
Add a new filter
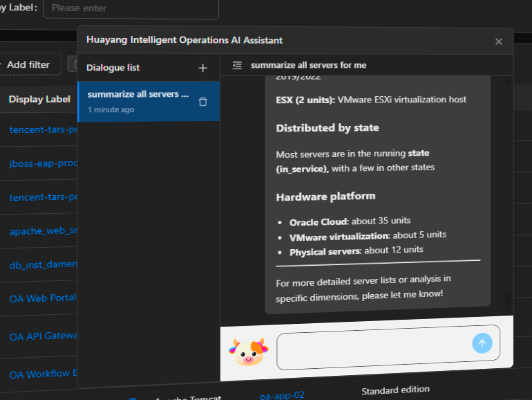pyautogui.click(x=28, y=64)
